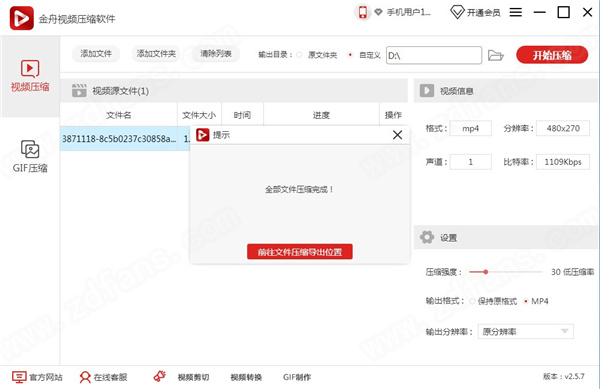Select 自定义 output directory option
The width and height of the screenshot is (600, 389).
pyautogui.click(x=350, y=55)
